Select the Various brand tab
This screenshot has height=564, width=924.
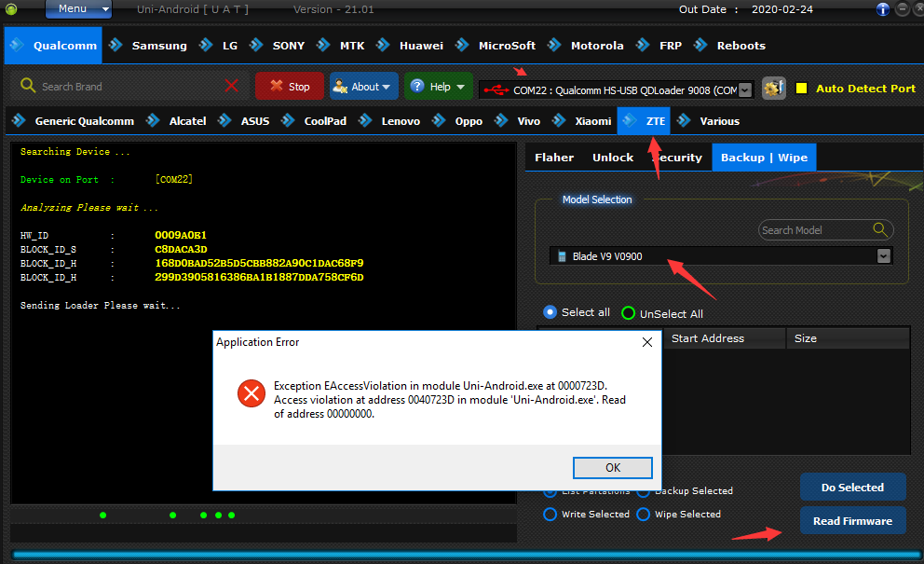pos(708,121)
